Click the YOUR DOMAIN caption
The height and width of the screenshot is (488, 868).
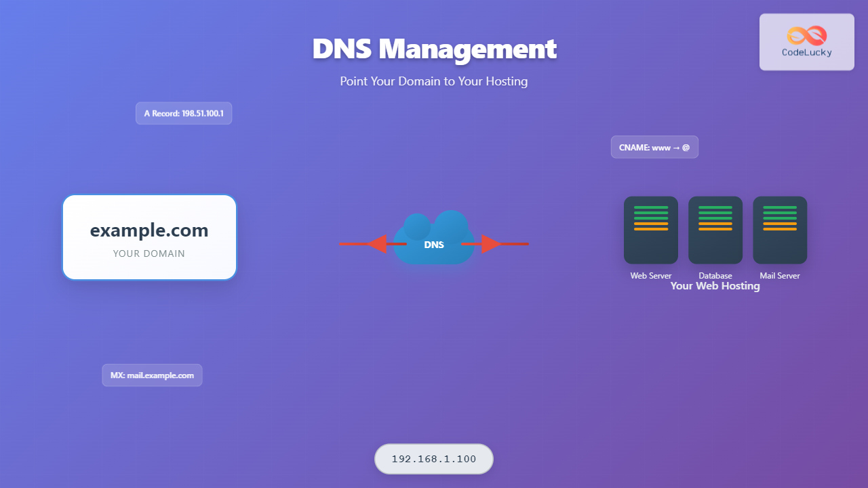tap(149, 253)
